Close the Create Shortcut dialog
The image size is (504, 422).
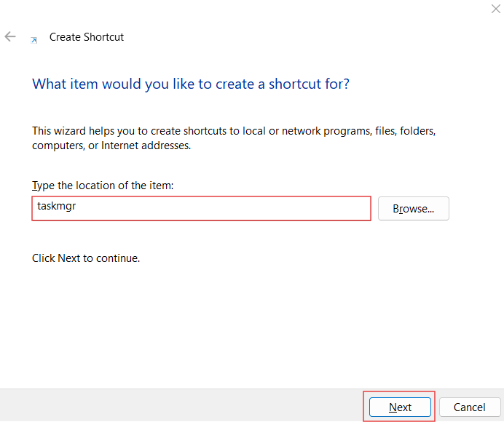click(x=496, y=9)
